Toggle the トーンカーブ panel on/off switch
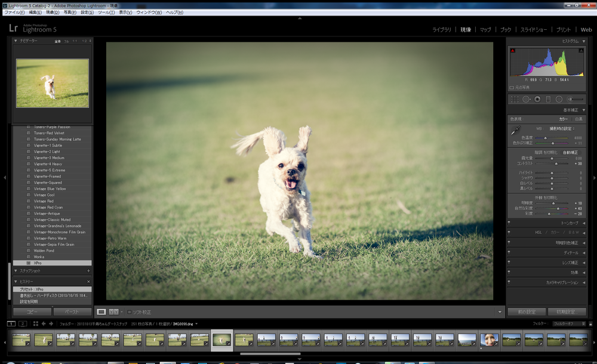Image resolution: width=597 pixels, height=364 pixels. pyautogui.click(x=509, y=223)
